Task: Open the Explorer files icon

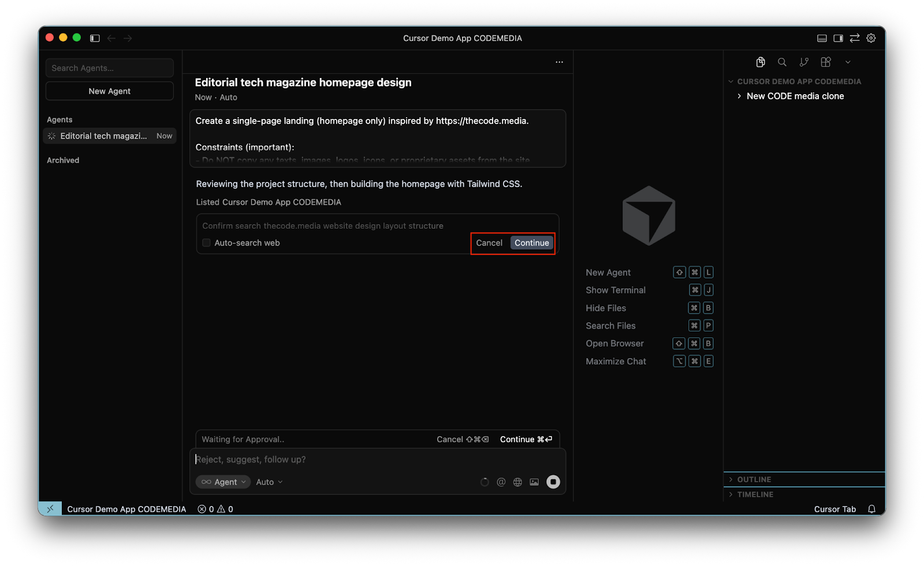Action: click(761, 62)
